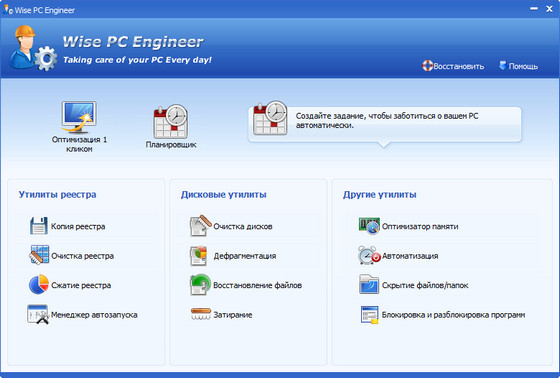Click the Сжатие реестра pie chart icon
The image size is (560, 378).
(39, 284)
